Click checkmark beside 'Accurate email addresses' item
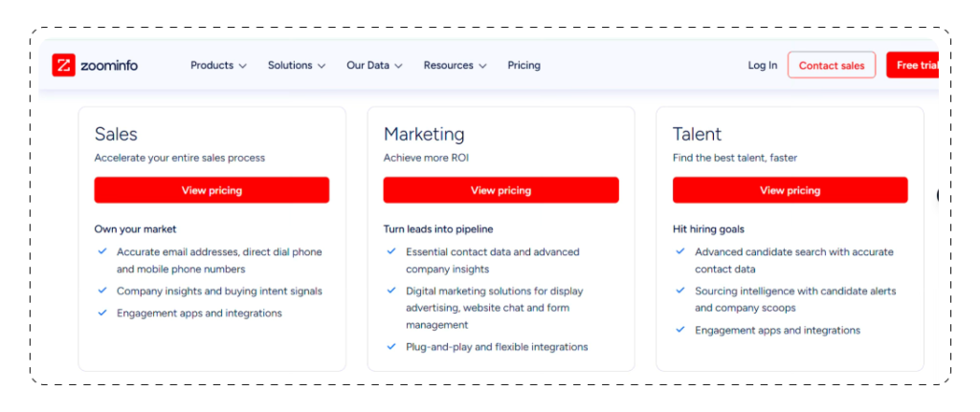The width and height of the screenshot is (980, 412). tap(102, 251)
